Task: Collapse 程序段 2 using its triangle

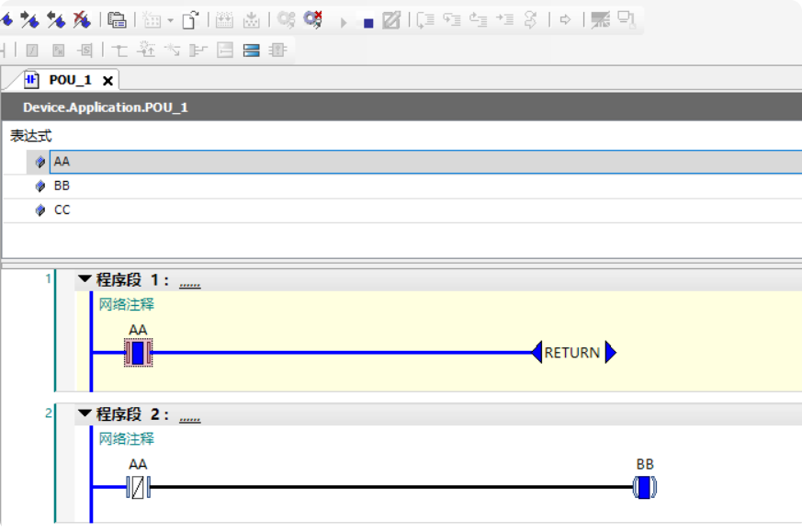Action: (x=85, y=414)
